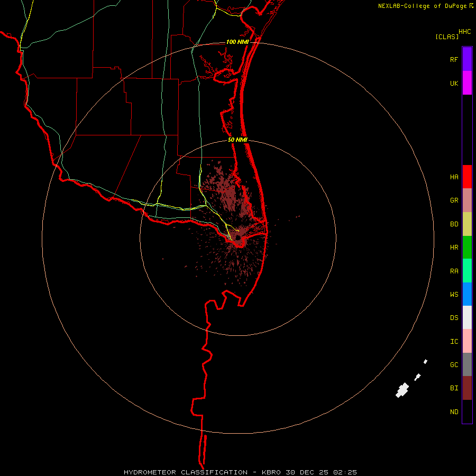Click the UK legend label

[x=454, y=84]
